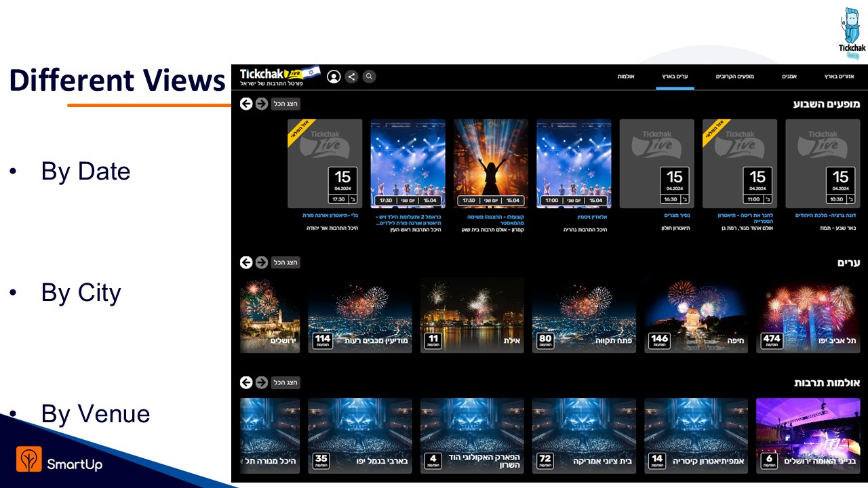The height and width of the screenshot is (488, 868).
Task: Click left arrow in culture halls row
Action: tap(246, 383)
